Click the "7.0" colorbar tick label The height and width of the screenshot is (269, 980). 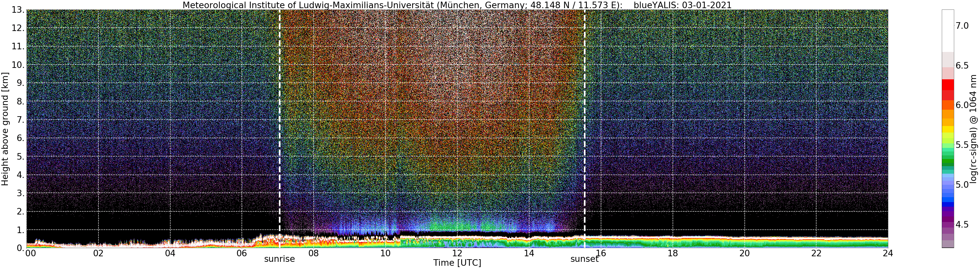tap(962, 26)
